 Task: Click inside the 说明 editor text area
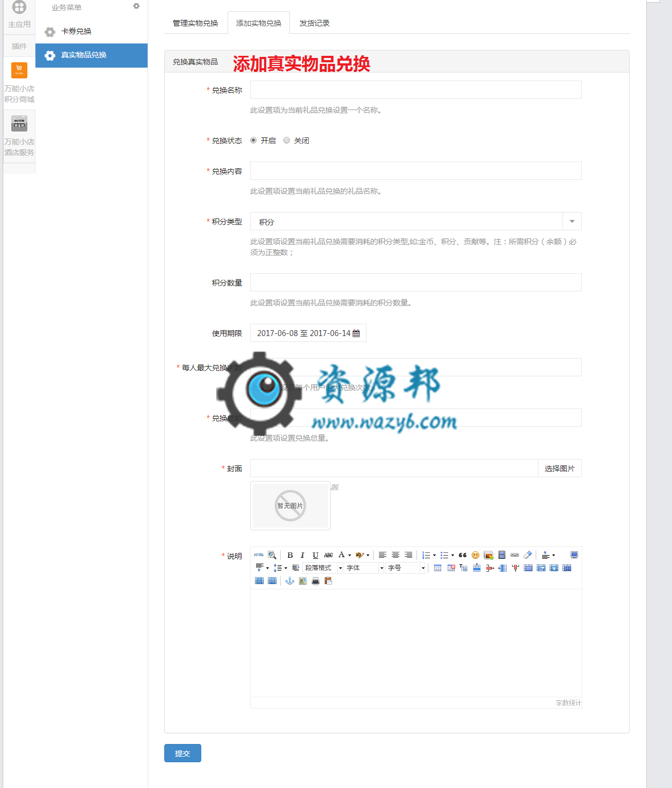[x=416, y=643]
